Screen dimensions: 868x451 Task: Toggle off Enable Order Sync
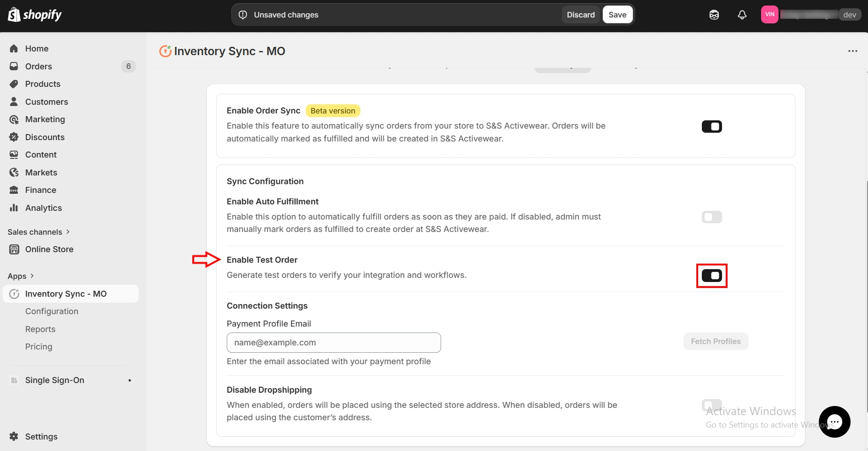(711, 126)
